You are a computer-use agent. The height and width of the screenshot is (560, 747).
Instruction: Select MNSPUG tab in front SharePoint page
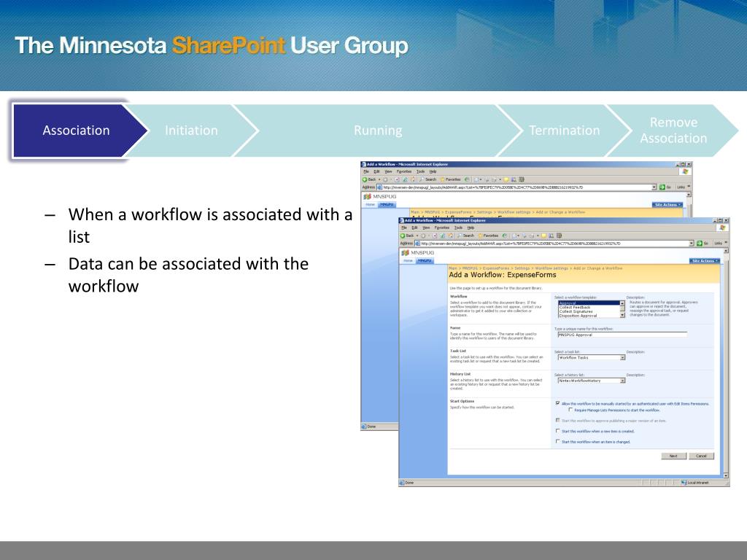[425, 260]
